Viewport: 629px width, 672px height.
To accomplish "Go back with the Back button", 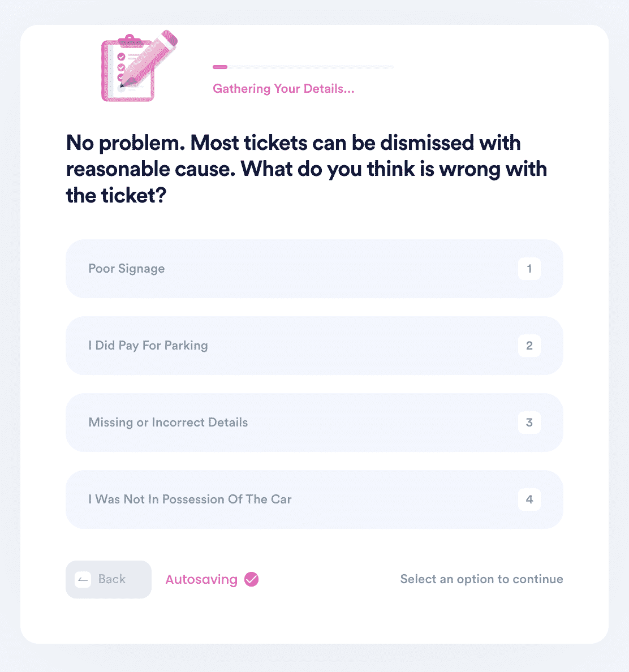I will (109, 579).
